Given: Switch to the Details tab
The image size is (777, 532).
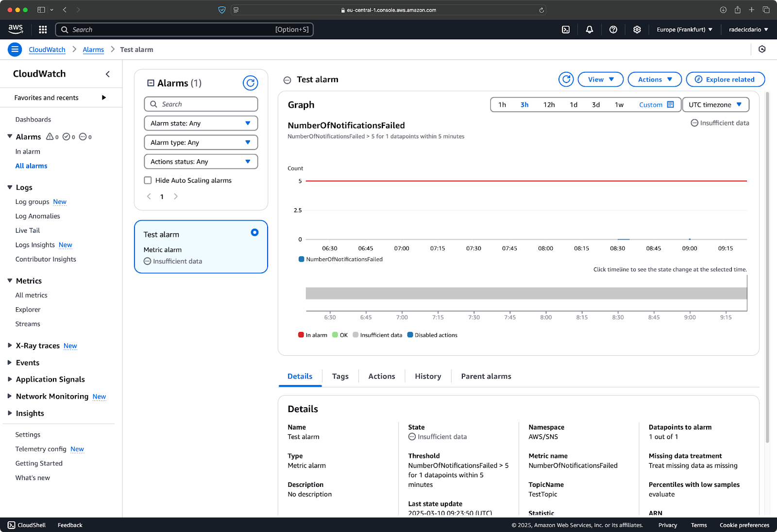Looking at the screenshot, I should (x=300, y=376).
